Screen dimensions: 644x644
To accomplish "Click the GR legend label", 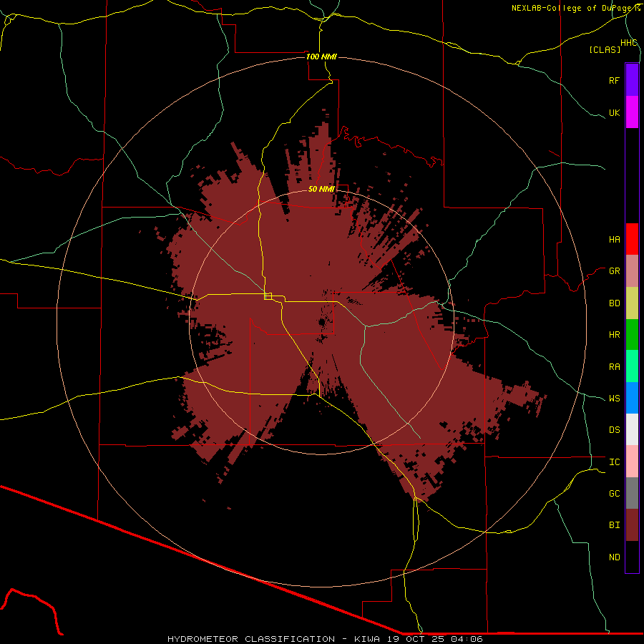I will tap(614, 271).
